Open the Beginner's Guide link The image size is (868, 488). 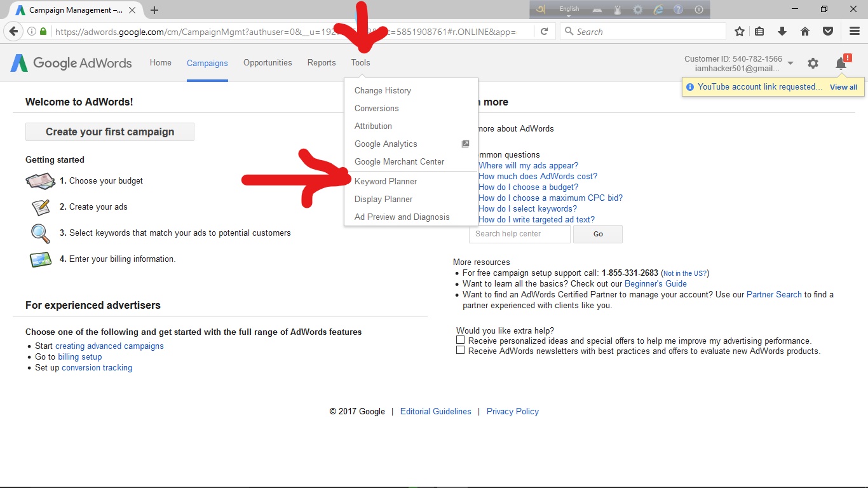pyautogui.click(x=656, y=284)
